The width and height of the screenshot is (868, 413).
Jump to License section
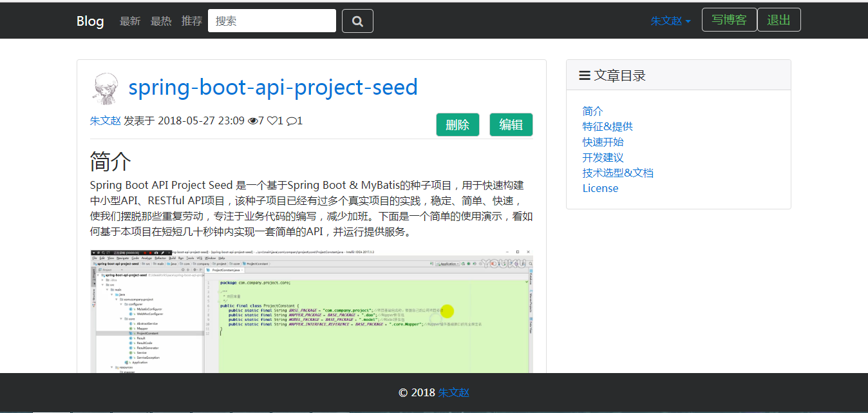(x=601, y=188)
